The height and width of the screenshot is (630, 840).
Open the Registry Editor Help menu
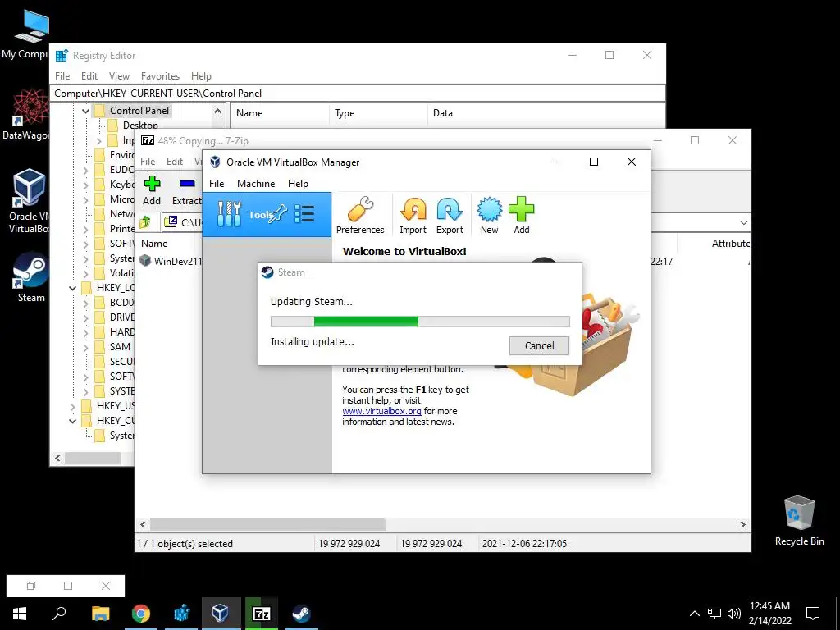201,76
